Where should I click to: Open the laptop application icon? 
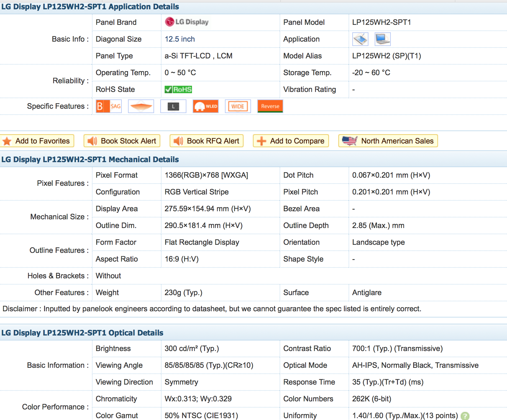[x=383, y=39]
